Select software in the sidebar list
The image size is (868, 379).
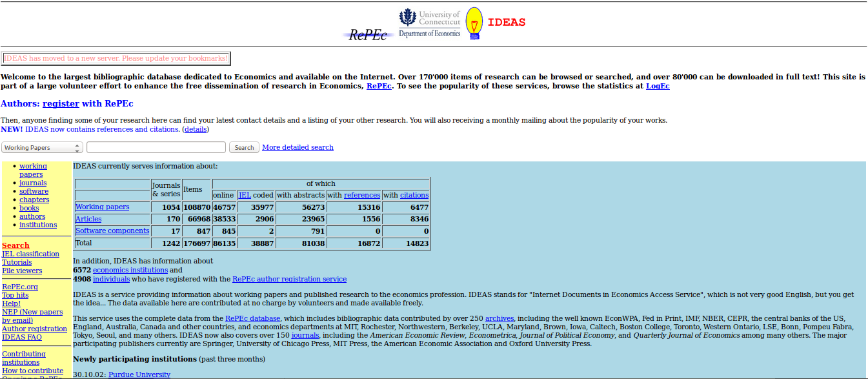click(x=34, y=191)
